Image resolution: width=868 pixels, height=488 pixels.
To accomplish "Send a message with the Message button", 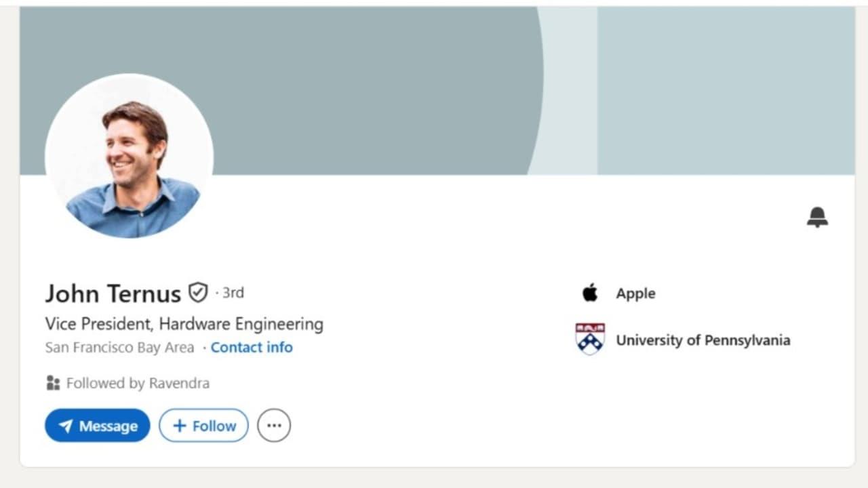I will 98,426.
